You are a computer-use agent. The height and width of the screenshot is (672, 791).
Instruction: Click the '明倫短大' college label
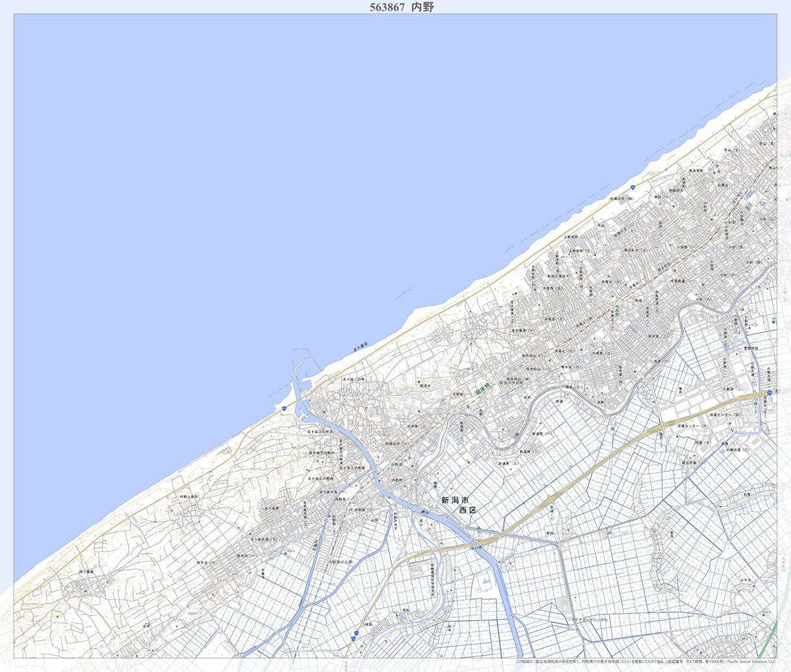click(x=677, y=190)
